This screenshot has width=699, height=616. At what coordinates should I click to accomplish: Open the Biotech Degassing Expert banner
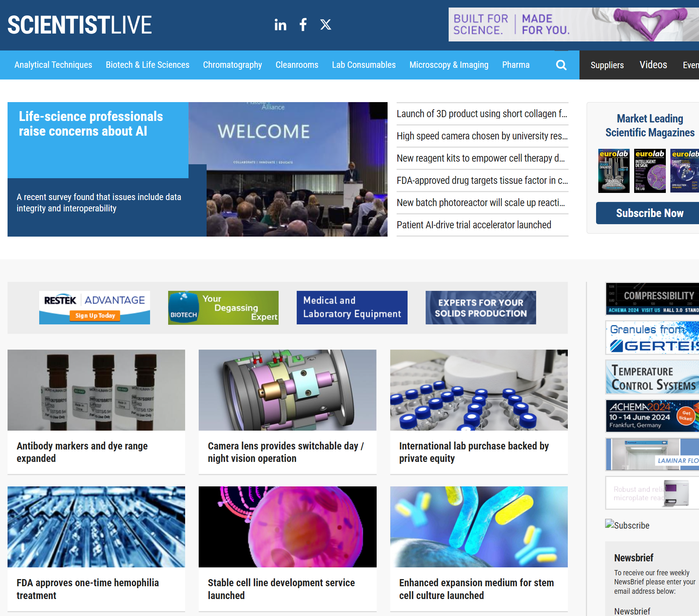[x=223, y=307]
